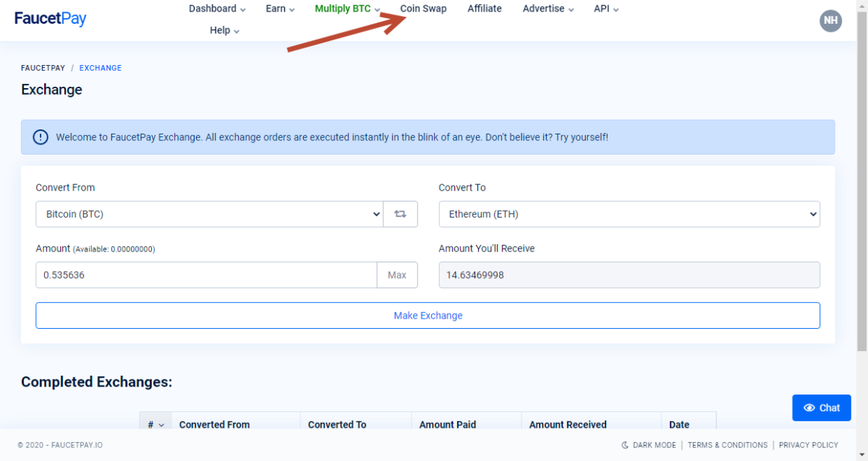Click the moon icon for dark mode

click(x=625, y=445)
